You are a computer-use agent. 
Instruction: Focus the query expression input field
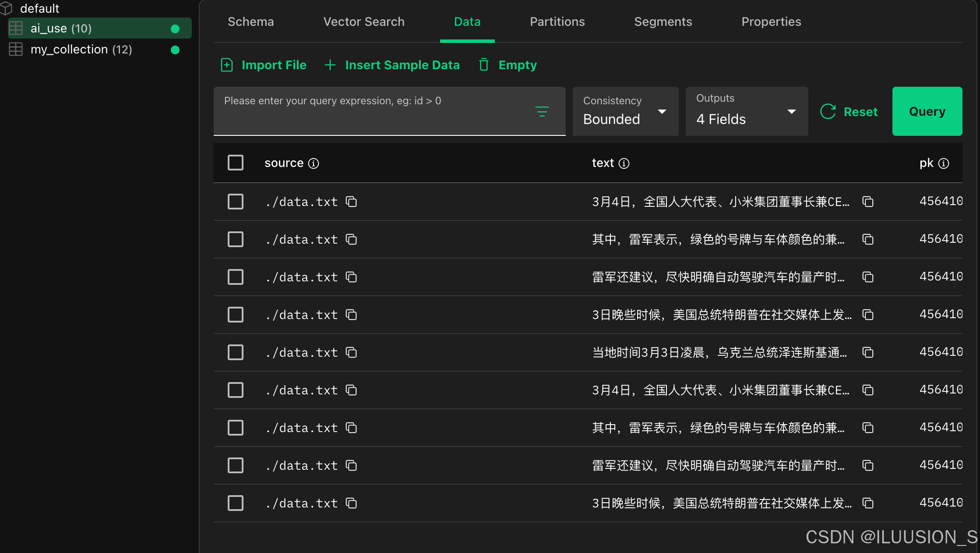(x=372, y=110)
